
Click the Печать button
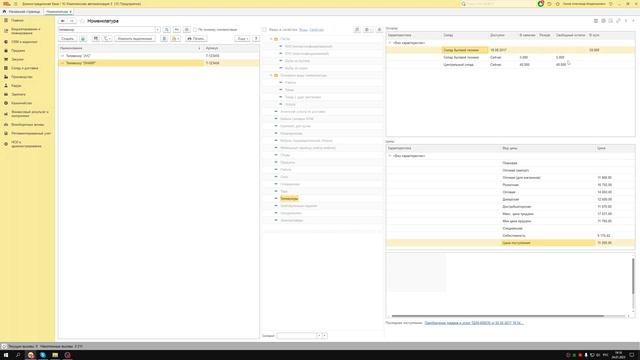coord(196,39)
